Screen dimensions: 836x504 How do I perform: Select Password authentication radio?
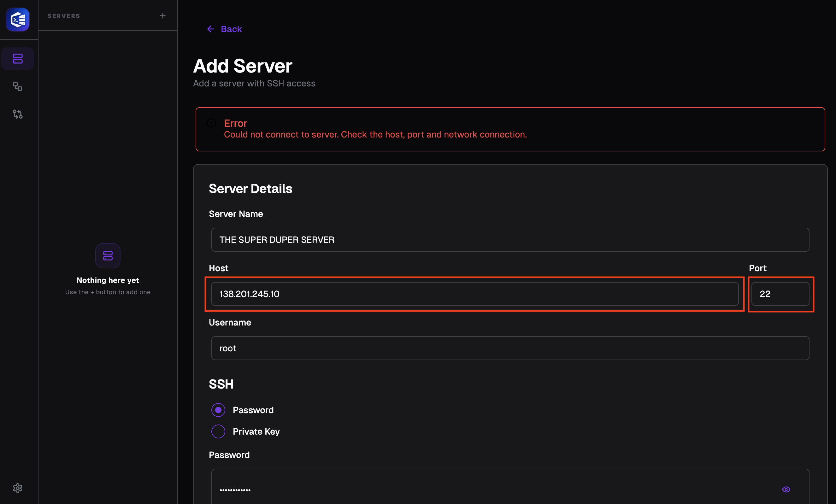tap(218, 410)
